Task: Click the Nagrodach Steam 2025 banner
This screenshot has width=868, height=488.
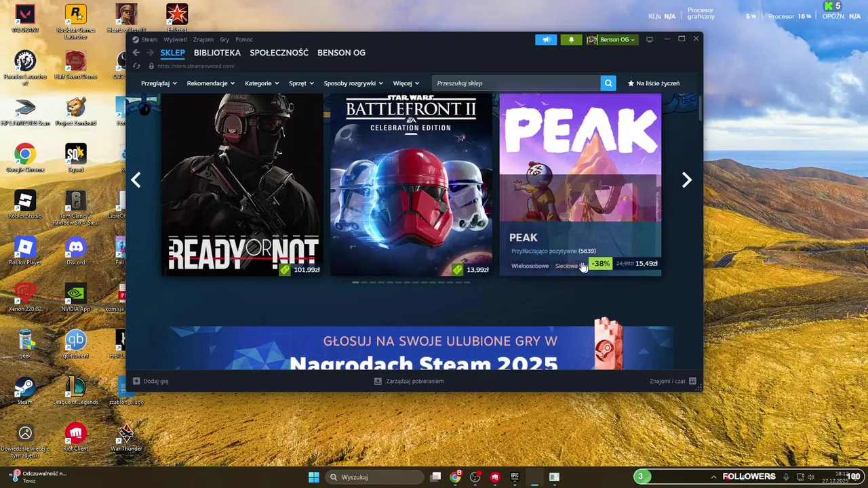Action: [412, 348]
